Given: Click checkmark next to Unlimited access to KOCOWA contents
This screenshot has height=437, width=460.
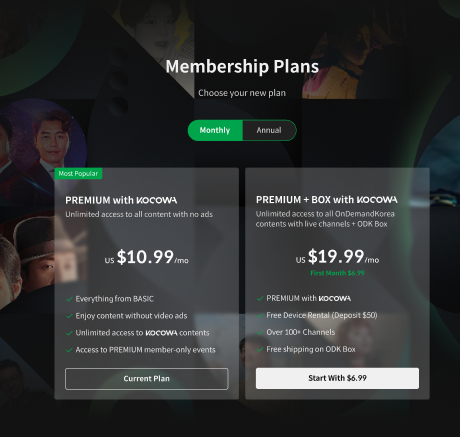Looking at the screenshot, I should point(69,333).
